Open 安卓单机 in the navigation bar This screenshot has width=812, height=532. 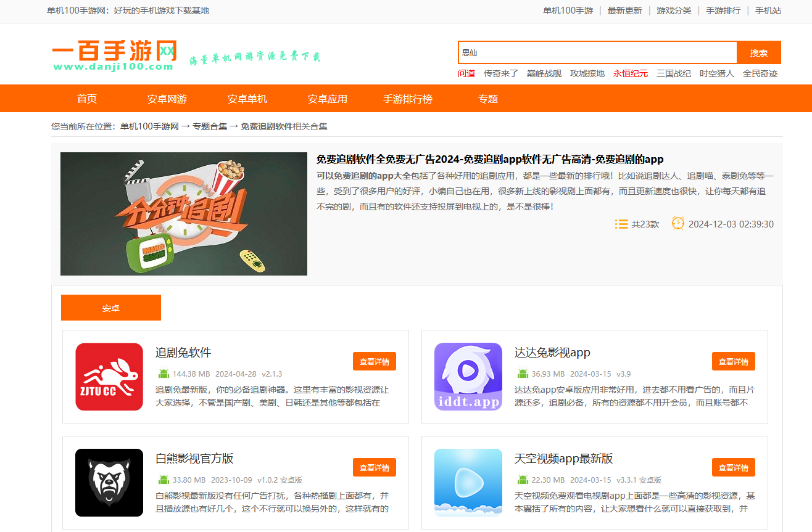[247, 99]
